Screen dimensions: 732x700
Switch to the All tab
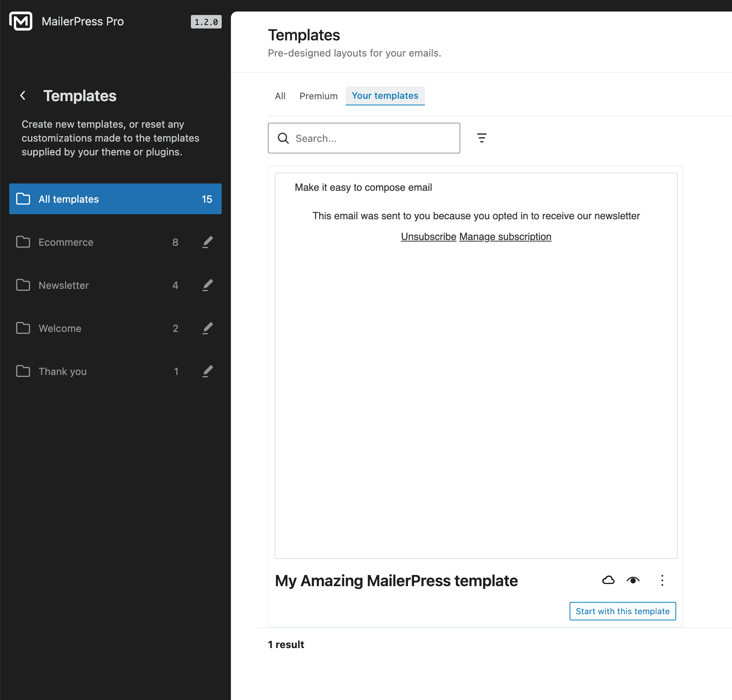[280, 96]
